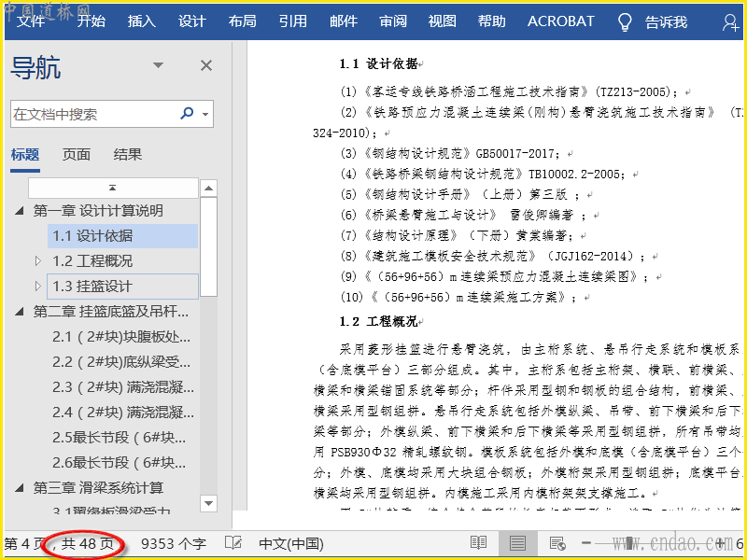Switch to the 页面 navigation tab
This screenshot has width=747, height=560.
[x=77, y=154]
